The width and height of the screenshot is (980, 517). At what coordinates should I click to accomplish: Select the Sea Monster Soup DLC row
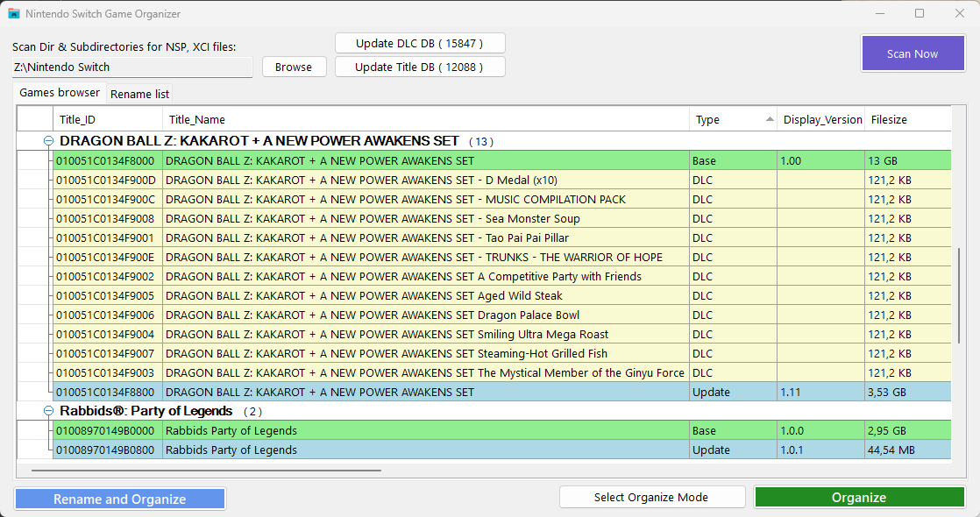click(x=502, y=219)
